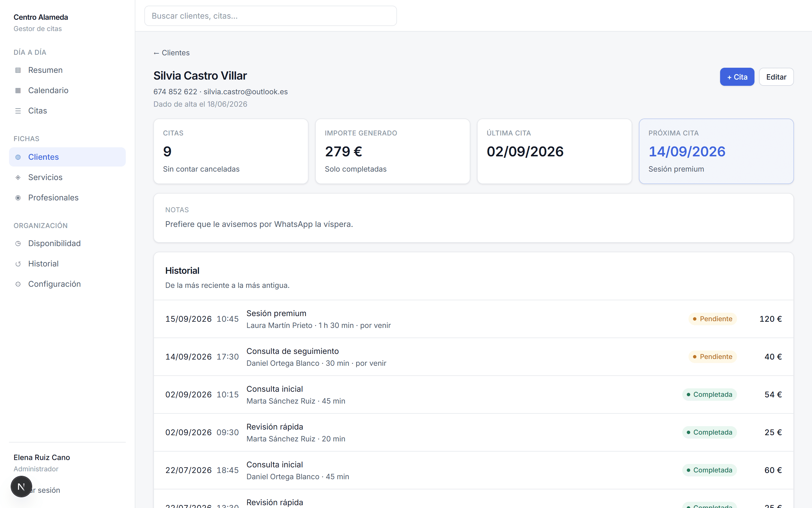812x508 pixels.
Task: Click the Resumen sidebar icon
Action: [18, 70]
